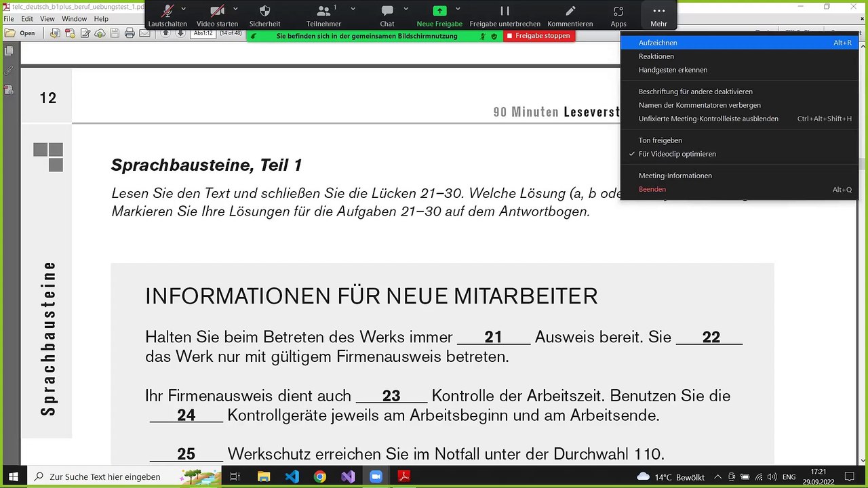
Task: Open the weather widget showing 14°C Bewölkt
Action: 671,477
